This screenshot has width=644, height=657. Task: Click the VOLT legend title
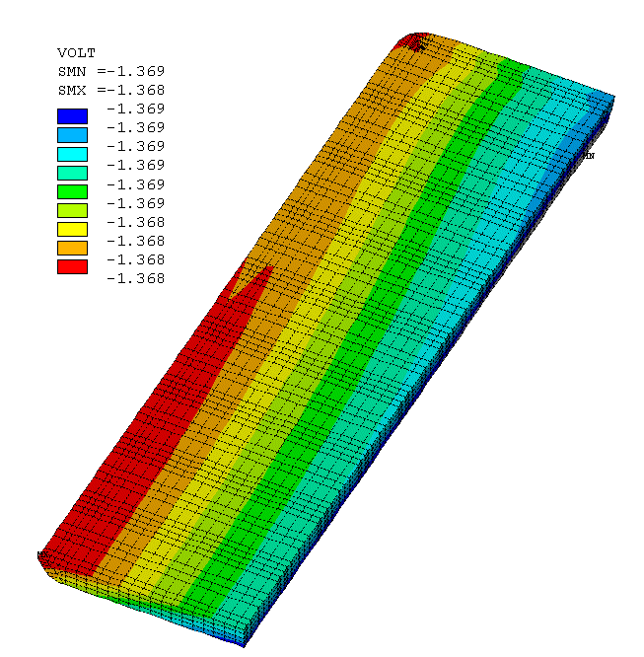[x=77, y=52]
